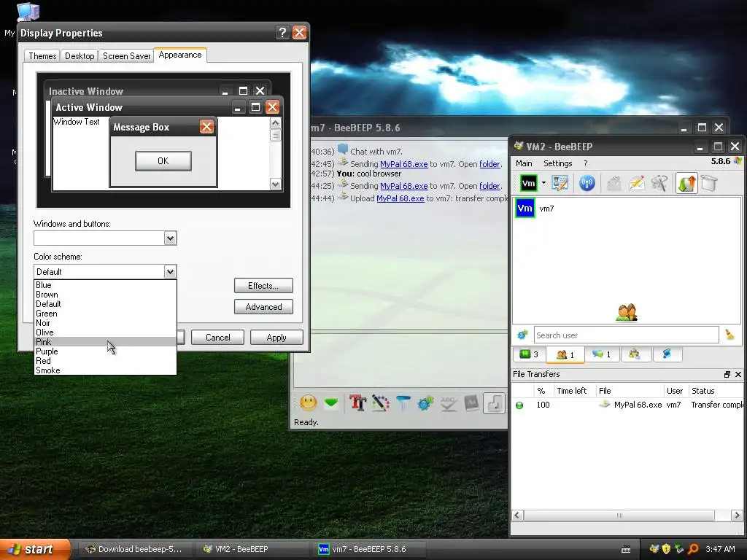This screenshot has width=747, height=560.
Task: Choose Blue from the color scheme list
Action: (105, 285)
